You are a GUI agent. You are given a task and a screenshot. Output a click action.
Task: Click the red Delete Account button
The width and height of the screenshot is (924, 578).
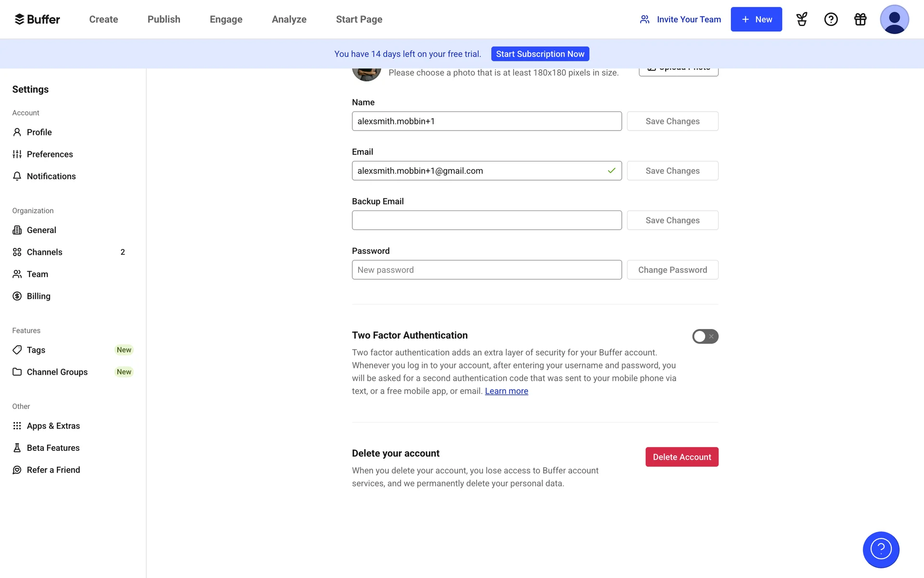[x=681, y=457]
